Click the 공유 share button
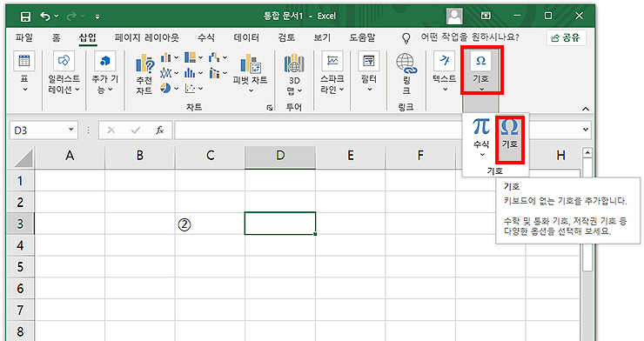The height and width of the screenshot is (341, 644). pos(566,37)
